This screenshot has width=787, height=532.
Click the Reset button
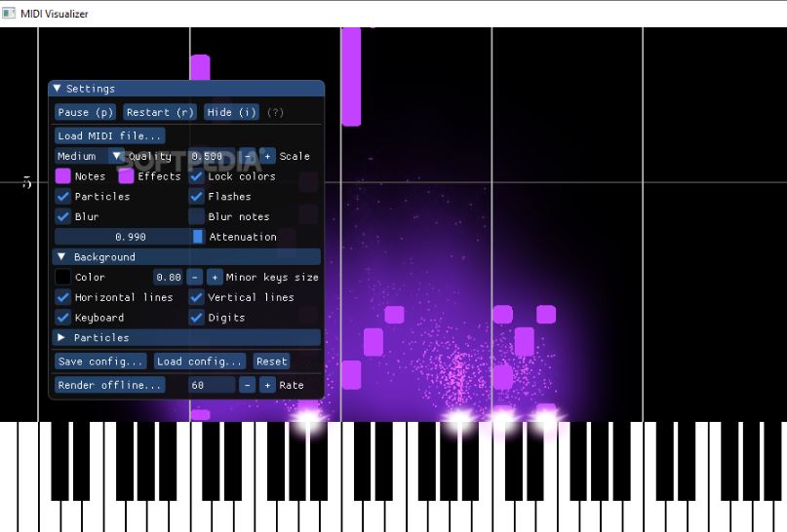[x=271, y=361]
